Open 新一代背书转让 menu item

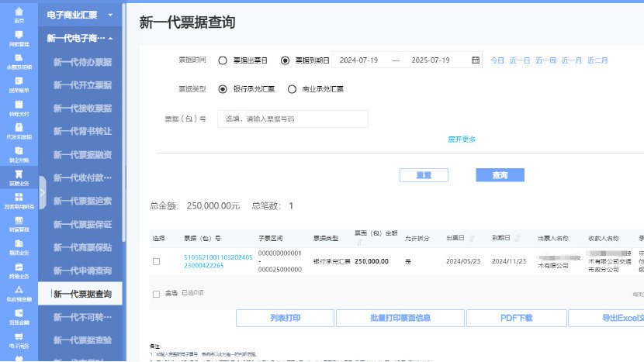[x=82, y=131]
